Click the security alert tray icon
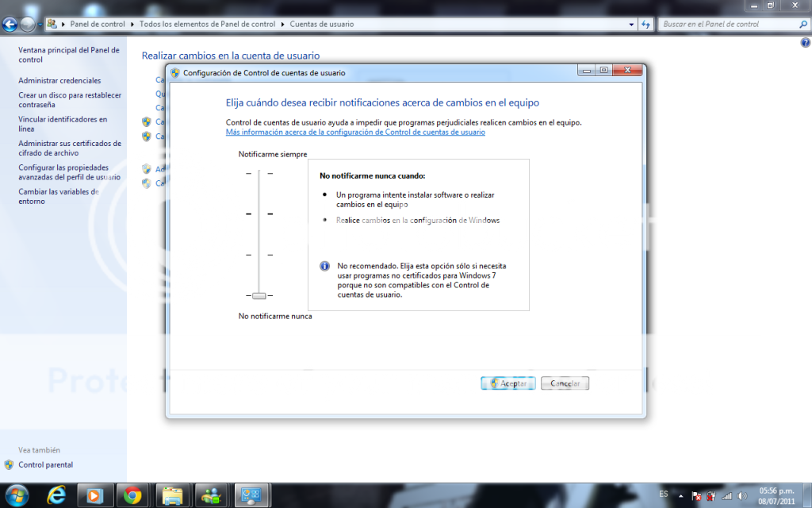 tap(711, 496)
